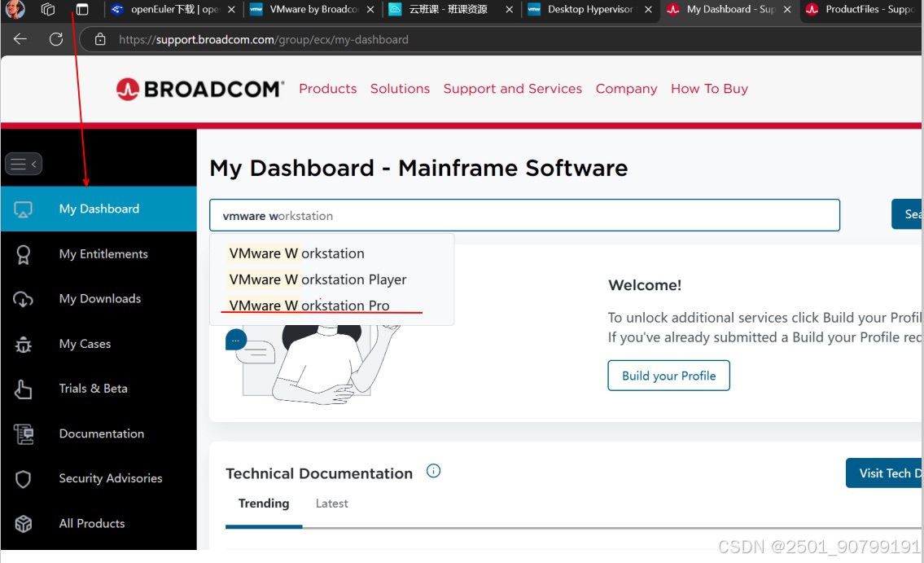
Task: Open the How To Buy menu
Action: point(710,89)
